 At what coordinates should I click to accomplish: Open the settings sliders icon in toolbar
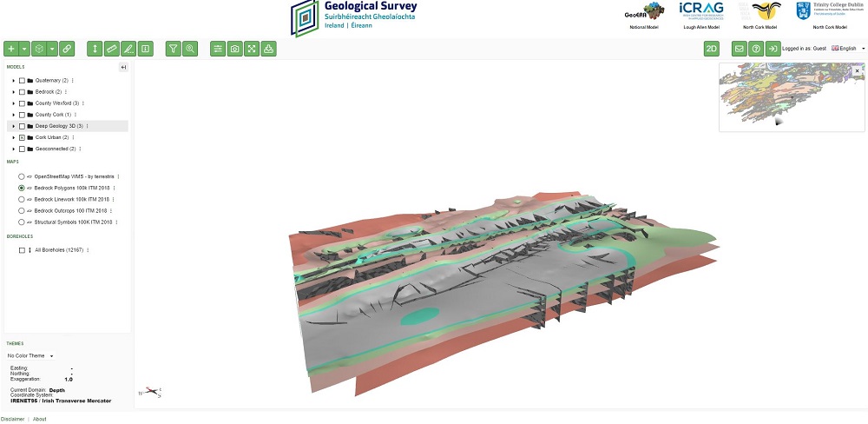tap(218, 49)
